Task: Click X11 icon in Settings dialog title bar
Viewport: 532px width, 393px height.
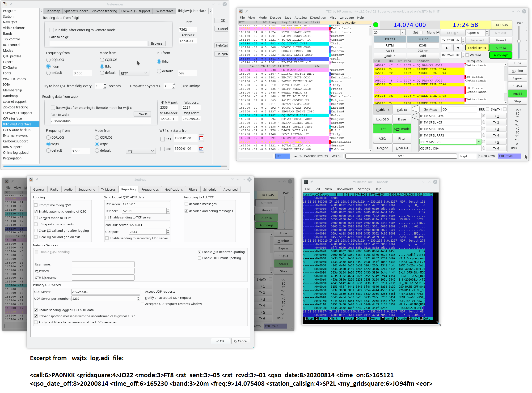Action: [31, 179]
